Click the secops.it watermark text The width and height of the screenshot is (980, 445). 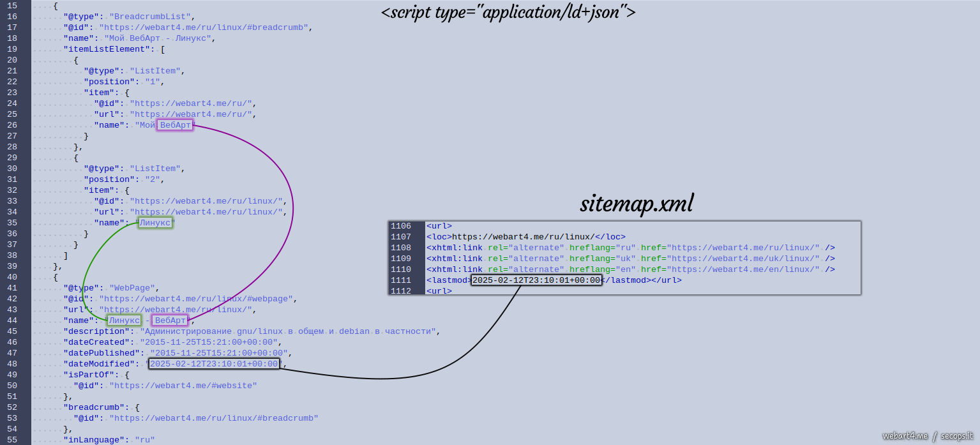click(x=958, y=436)
